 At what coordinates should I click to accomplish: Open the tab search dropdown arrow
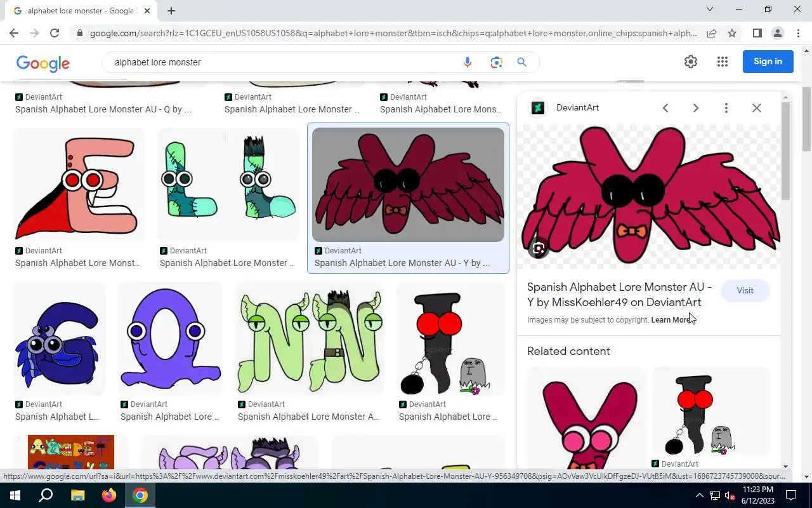coord(710,9)
